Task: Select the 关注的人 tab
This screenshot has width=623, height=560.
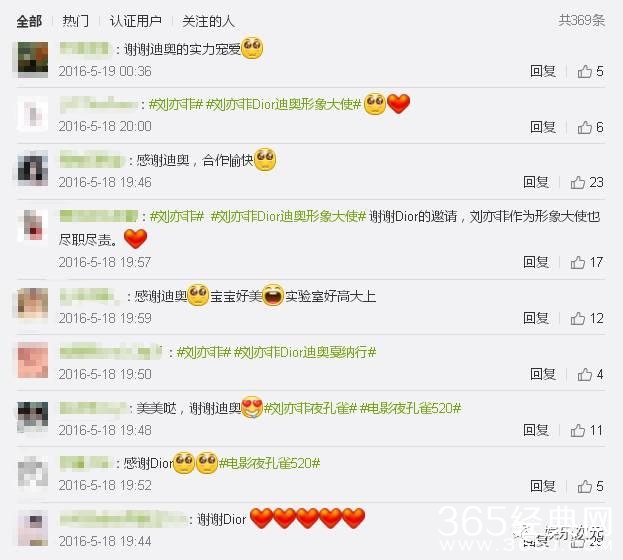Action: point(208,21)
